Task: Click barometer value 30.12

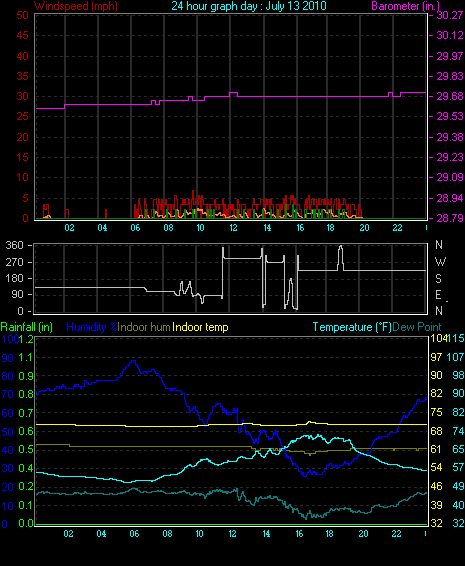Action: (450, 35)
